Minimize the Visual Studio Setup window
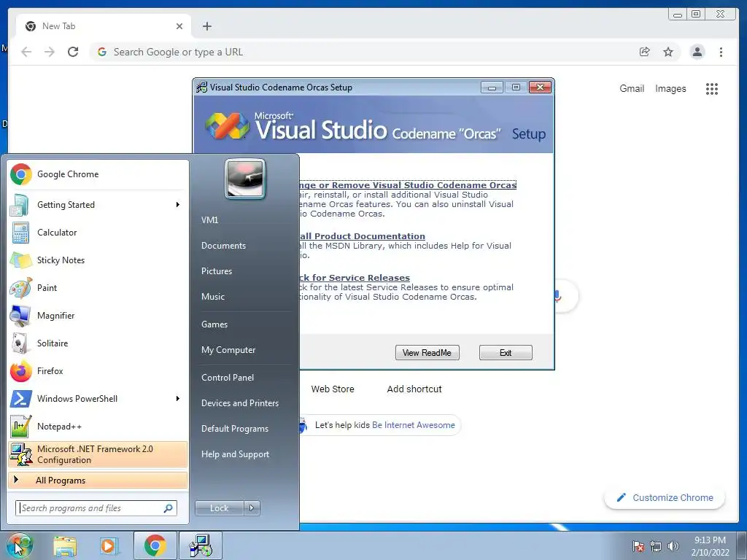Image resolution: width=747 pixels, height=560 pixels. pos(492,87)
